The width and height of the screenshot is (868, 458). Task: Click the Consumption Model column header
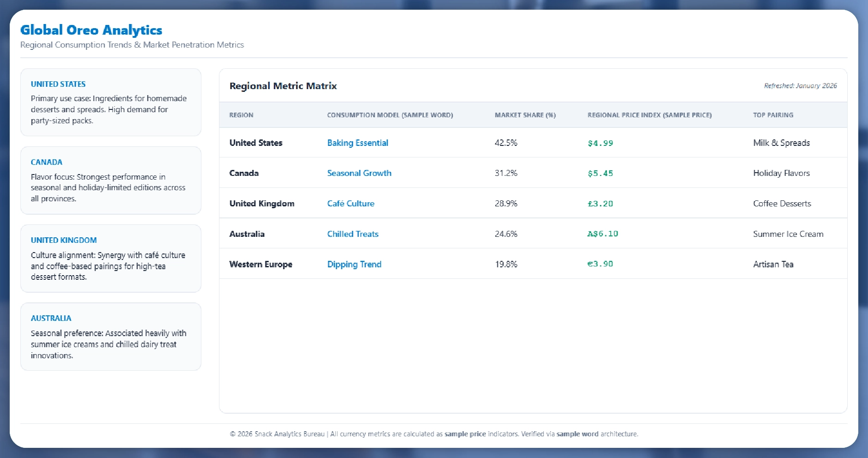click(x=390, y=115)
